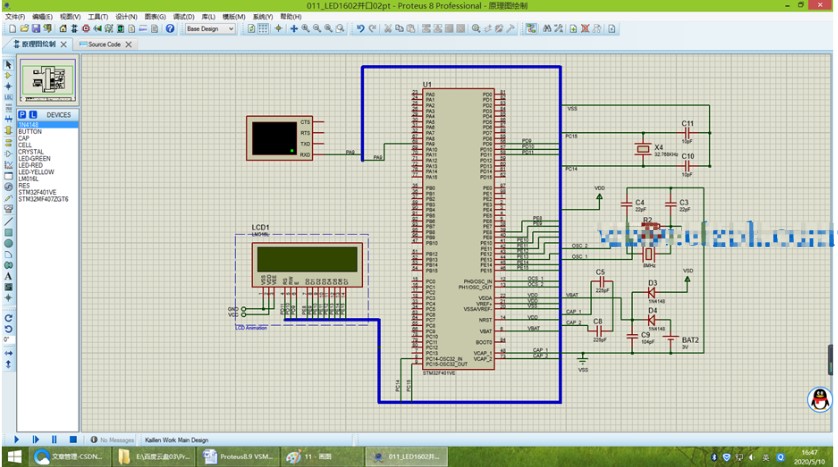Open the Base Design variant dropdown
This screenshot has height=467, width=838.
click(210, 28)
